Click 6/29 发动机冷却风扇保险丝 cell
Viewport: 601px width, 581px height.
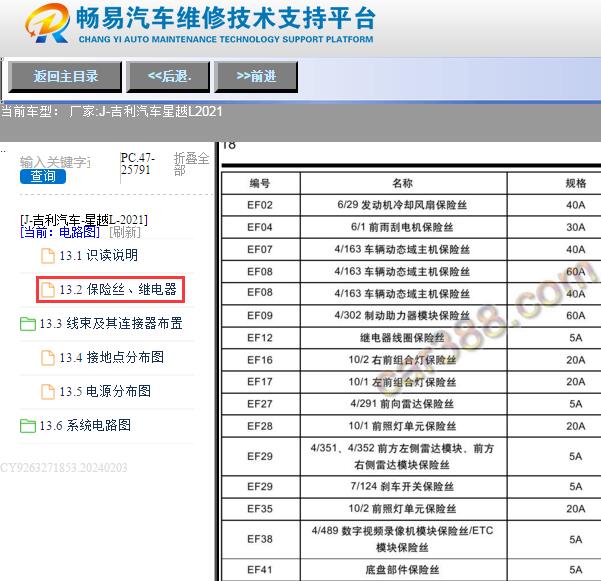coord(403,205)
